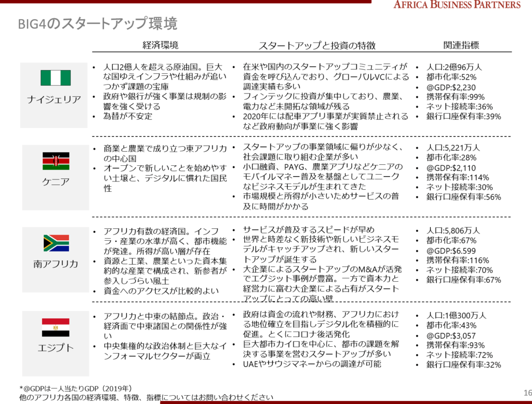Click the footnote '*@GDPは一人当たりGDP（2019年）'
Image resolution: width=532 pixels, height=404 pixels.
coord(76,388)
